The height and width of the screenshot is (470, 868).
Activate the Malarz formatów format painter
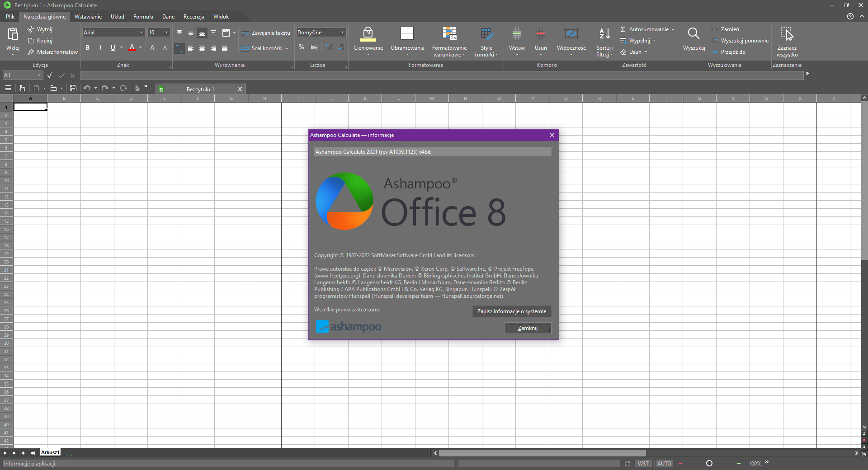point(52,52)
